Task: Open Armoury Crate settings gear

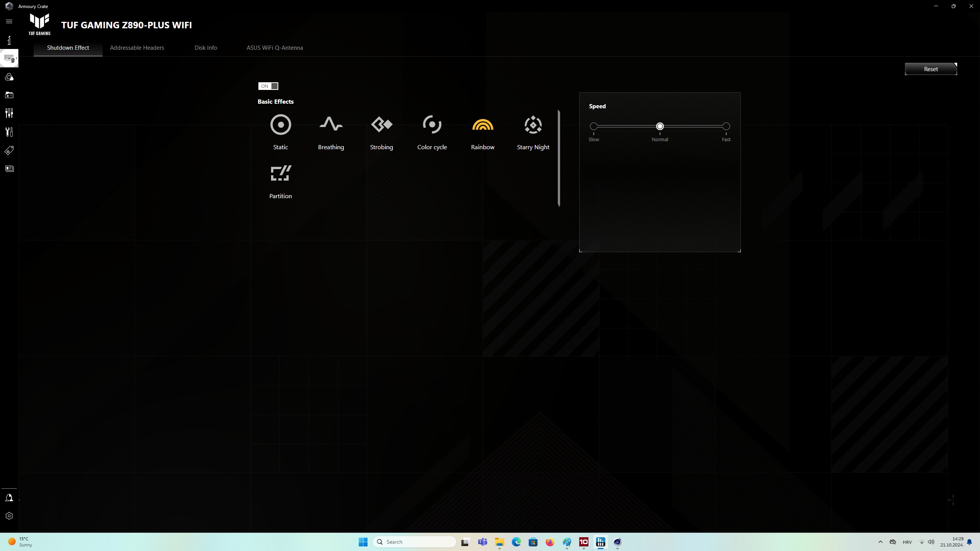Action: 9,516
